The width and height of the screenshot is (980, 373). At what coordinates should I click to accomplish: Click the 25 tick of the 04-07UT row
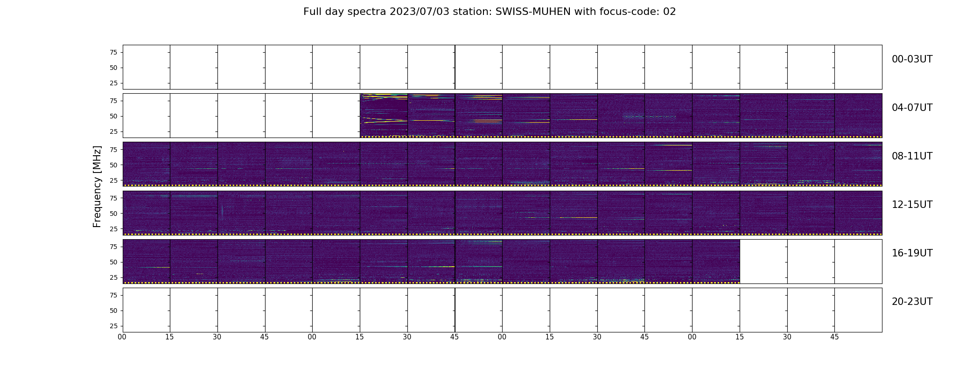click(x=113, y=131)
